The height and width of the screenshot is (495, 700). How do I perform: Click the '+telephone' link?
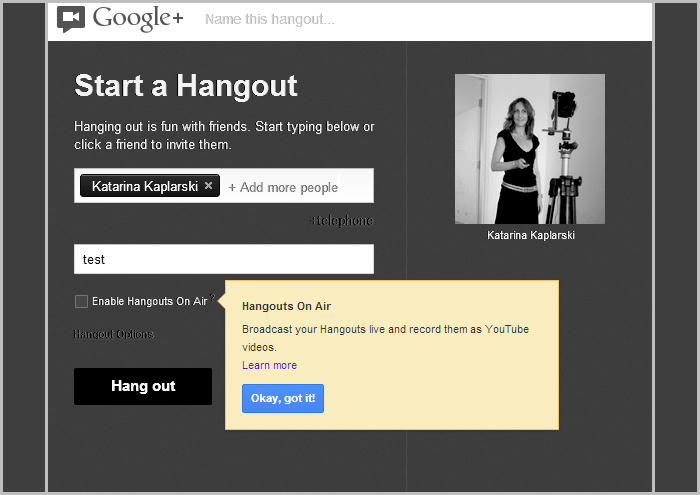(342, 220)
